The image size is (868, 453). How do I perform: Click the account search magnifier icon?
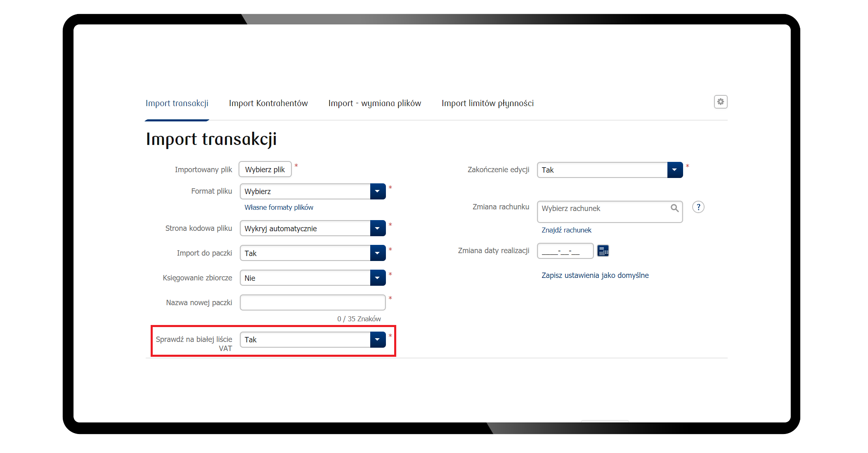674,208
